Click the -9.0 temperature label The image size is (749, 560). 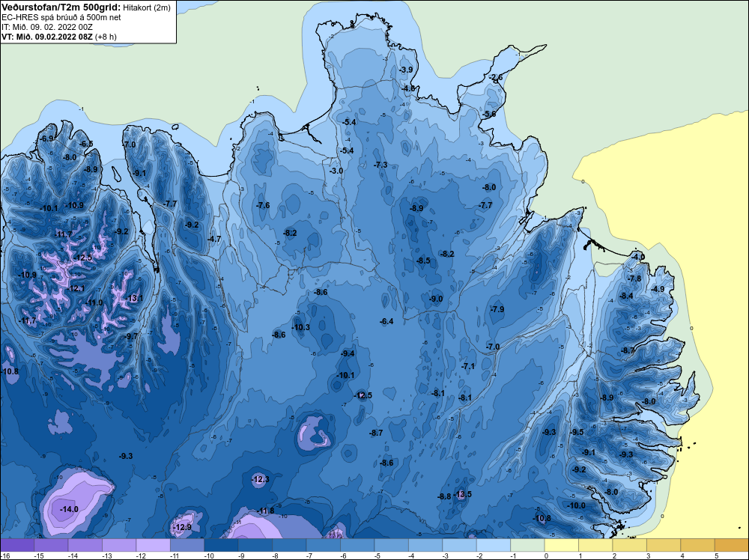pyautogui.click(x=436, y=299)
